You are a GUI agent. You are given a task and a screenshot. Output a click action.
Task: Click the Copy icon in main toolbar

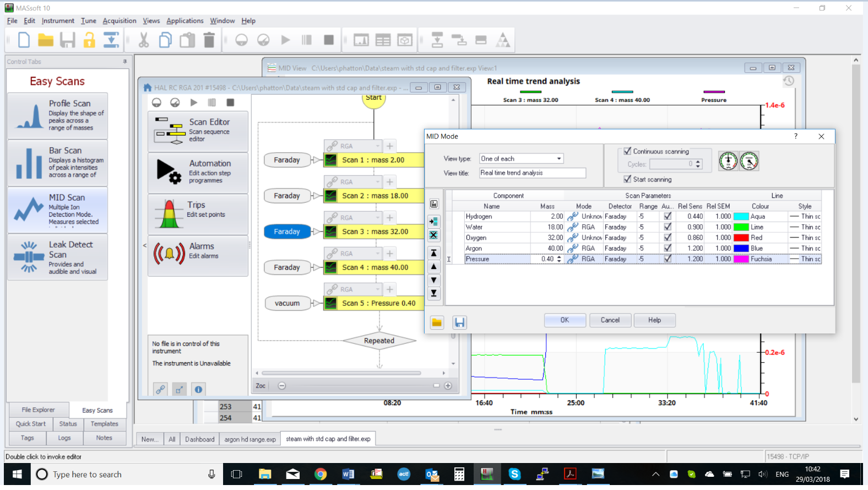pos(165,40)
